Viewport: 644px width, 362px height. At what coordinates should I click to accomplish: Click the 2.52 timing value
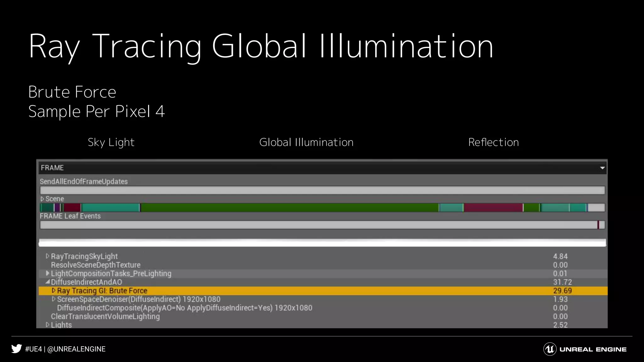click(560, 325)
